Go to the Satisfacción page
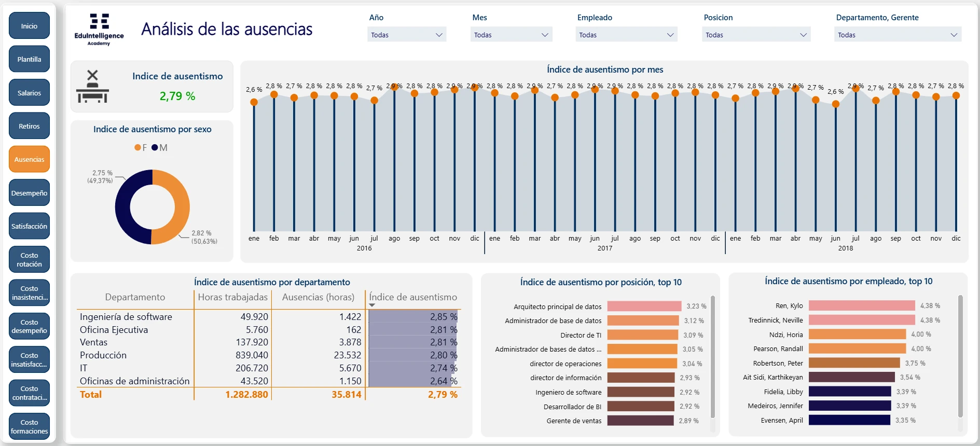The width and height of the screenshot is (980, 446). pyautogui.click(x=29, y=226)
